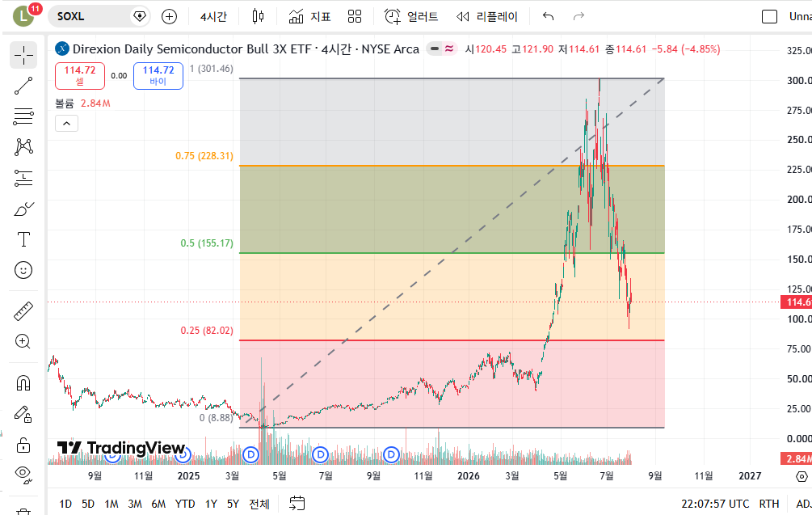Open the user profile avatar menu

tap(23, 16)
